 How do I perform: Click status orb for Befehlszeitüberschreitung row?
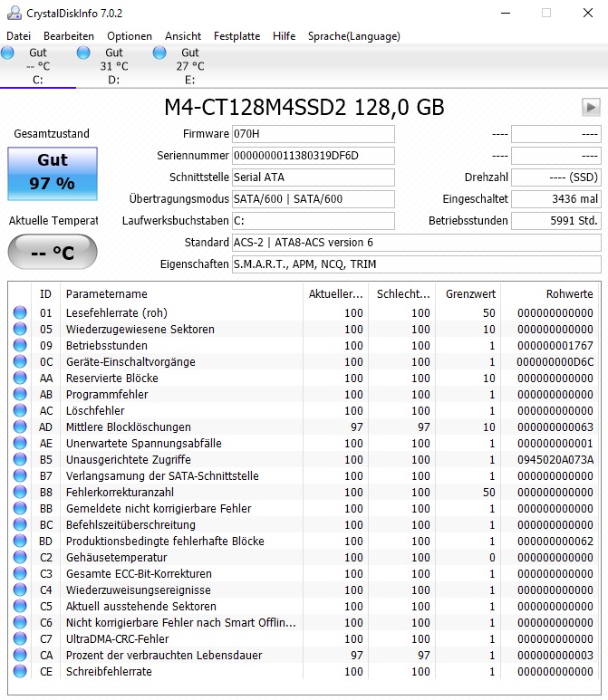coord(20,524)
